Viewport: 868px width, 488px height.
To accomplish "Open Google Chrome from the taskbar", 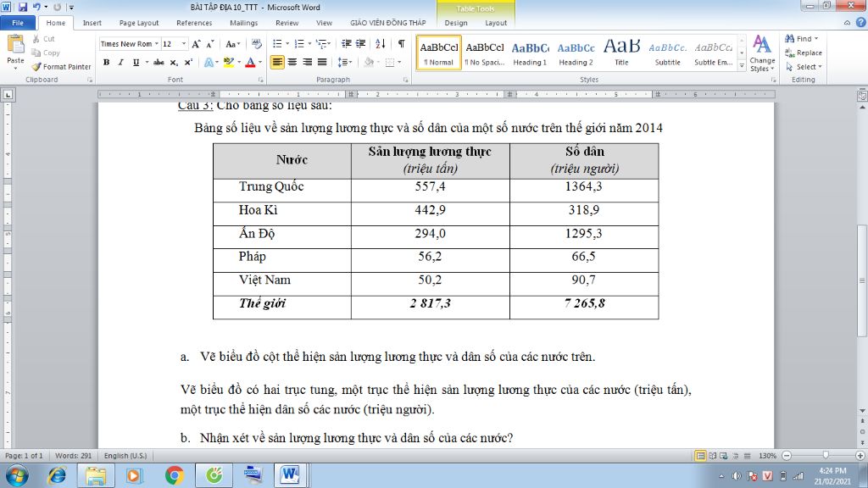I will coord(175,475).
